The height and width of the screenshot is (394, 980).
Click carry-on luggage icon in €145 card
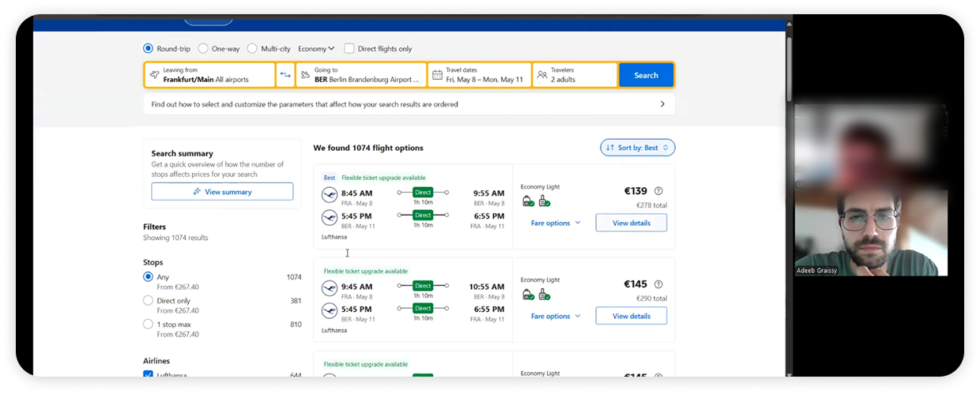(x=544, y=295)
